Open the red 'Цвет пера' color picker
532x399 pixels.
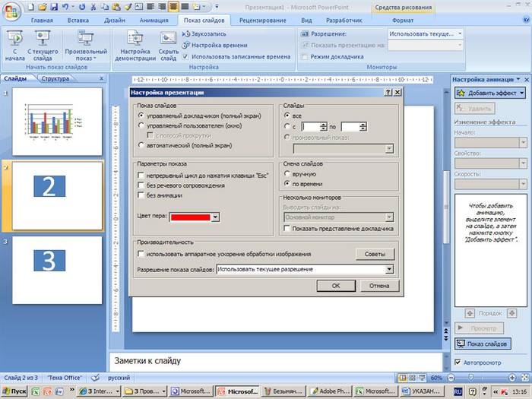point(215,217)
